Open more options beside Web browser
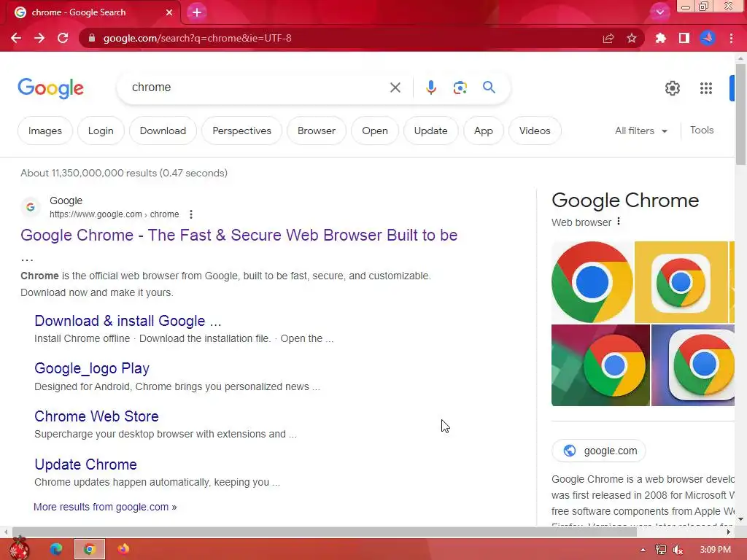 pyautogui.click(x=619, y=222)
